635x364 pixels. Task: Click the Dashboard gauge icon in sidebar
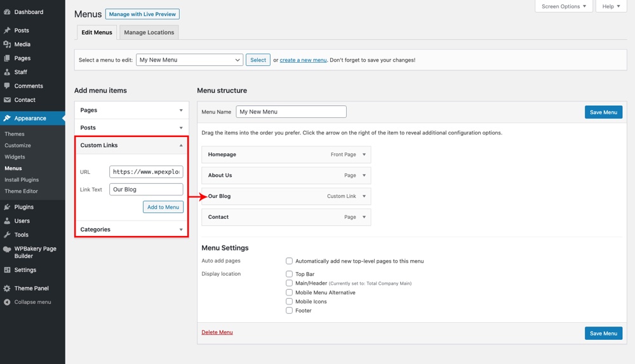(x=7, y=12)
